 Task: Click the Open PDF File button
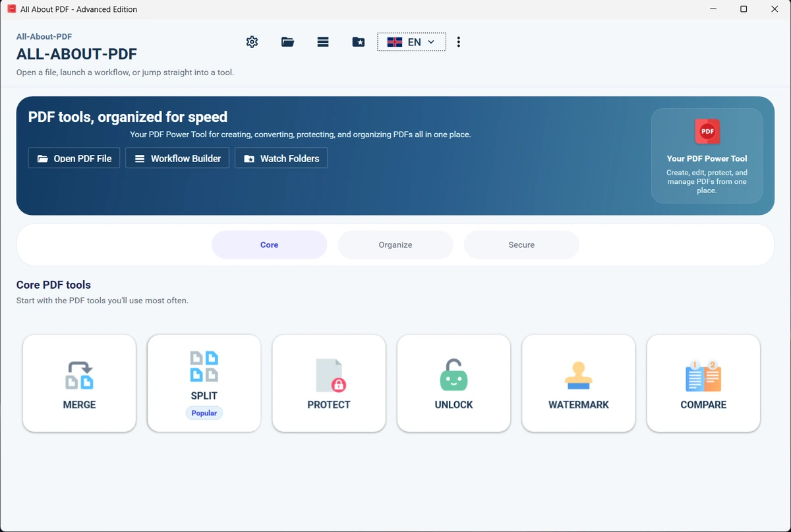click(74, 158)
